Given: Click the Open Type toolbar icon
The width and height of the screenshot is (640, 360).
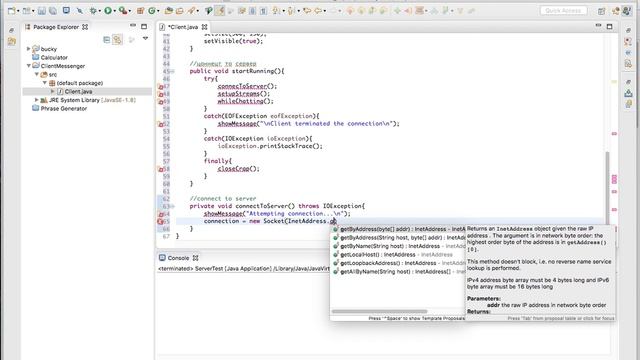Looking at the screenshot, I should [x=169, y=11].
